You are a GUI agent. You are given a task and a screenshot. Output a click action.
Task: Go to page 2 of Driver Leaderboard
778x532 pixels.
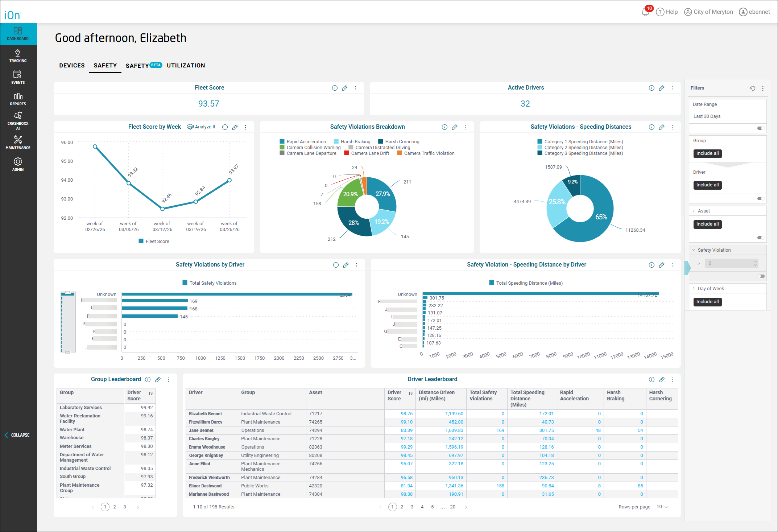402,507
